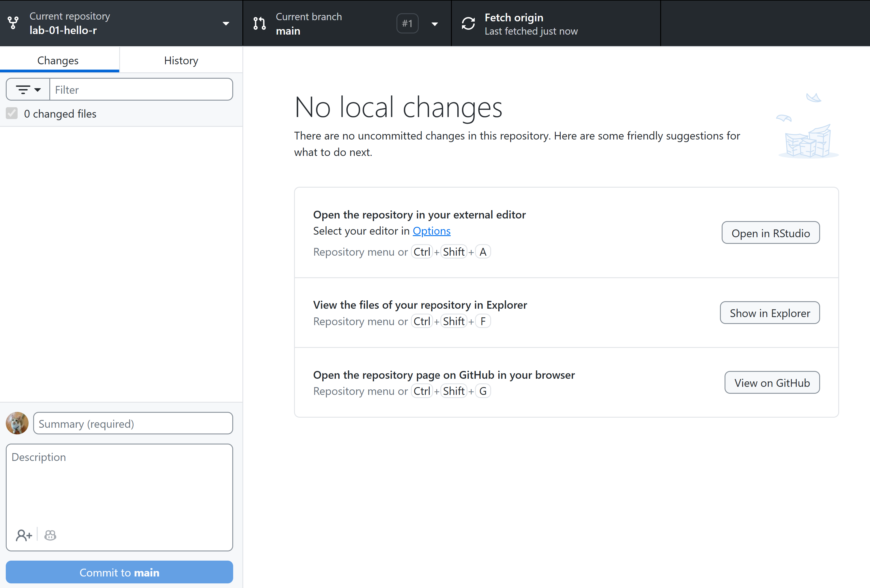Click the Summary (required) input field
Image resolution: width=870 pixels, height=588 pixels.
[133, 423]
